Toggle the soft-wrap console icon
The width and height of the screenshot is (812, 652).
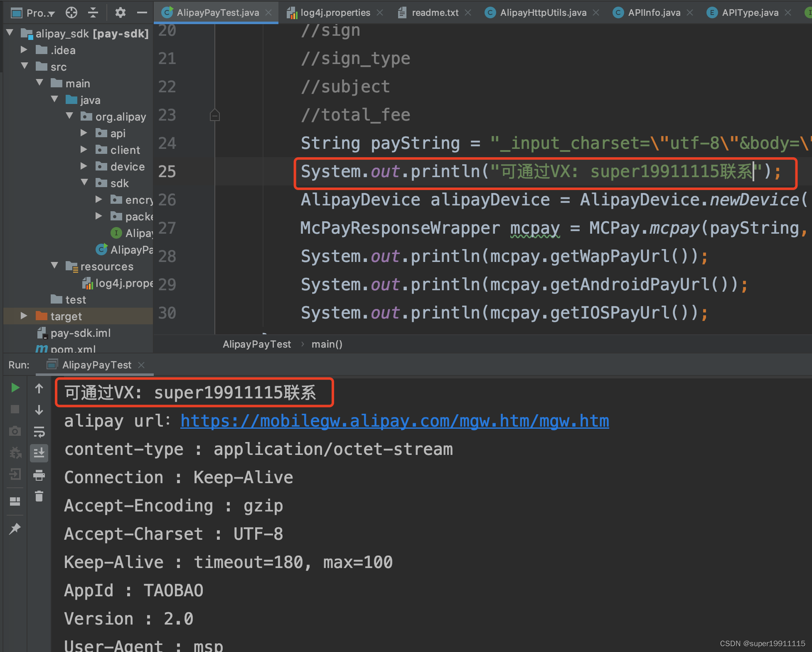39,432
